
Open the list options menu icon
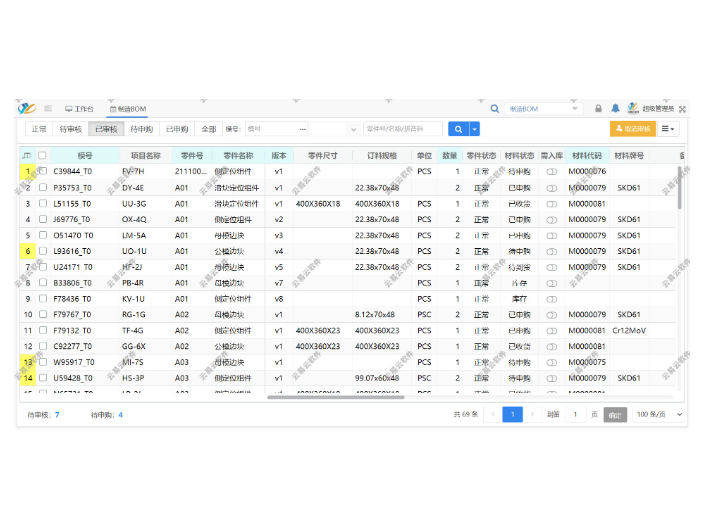669,129
